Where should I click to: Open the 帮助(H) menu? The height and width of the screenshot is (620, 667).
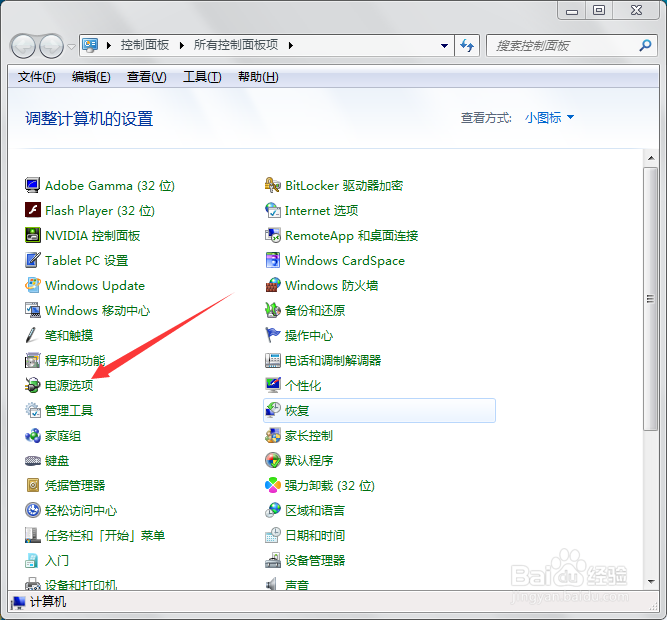pyautogui.click(x=258, y=77)
